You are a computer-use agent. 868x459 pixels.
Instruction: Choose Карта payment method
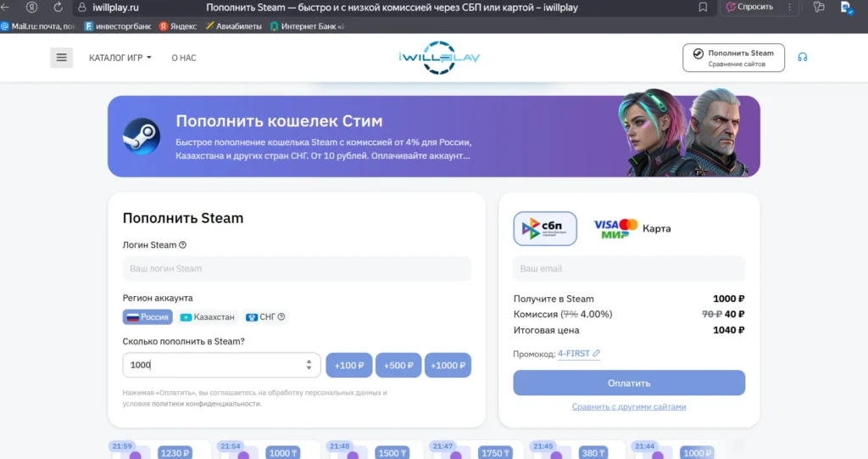pyautogui.click(x=632, y=228)
